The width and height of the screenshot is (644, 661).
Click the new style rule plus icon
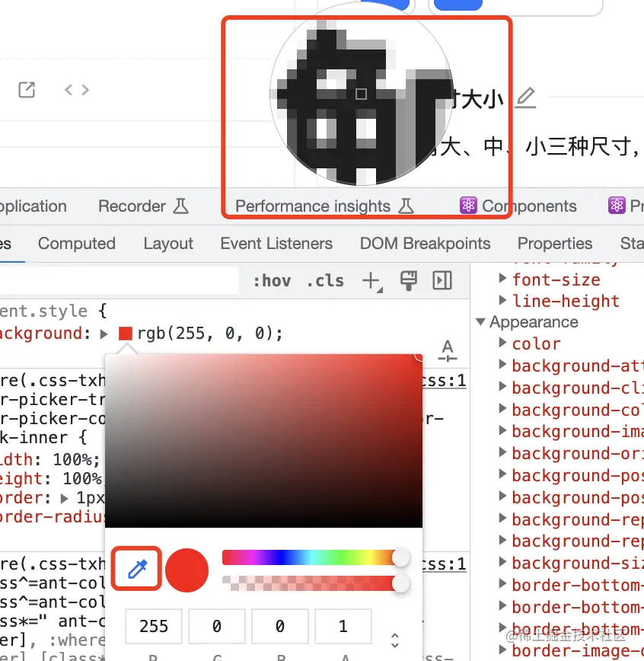372,281
